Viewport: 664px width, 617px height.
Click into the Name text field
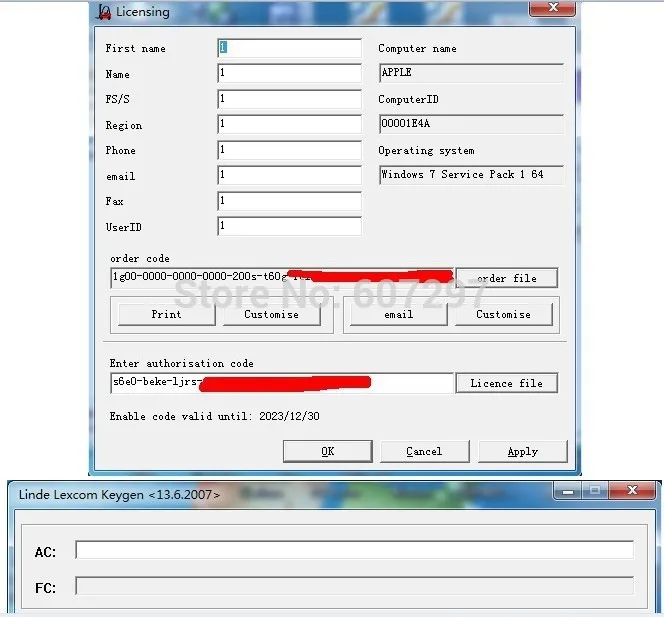[290, 73]
